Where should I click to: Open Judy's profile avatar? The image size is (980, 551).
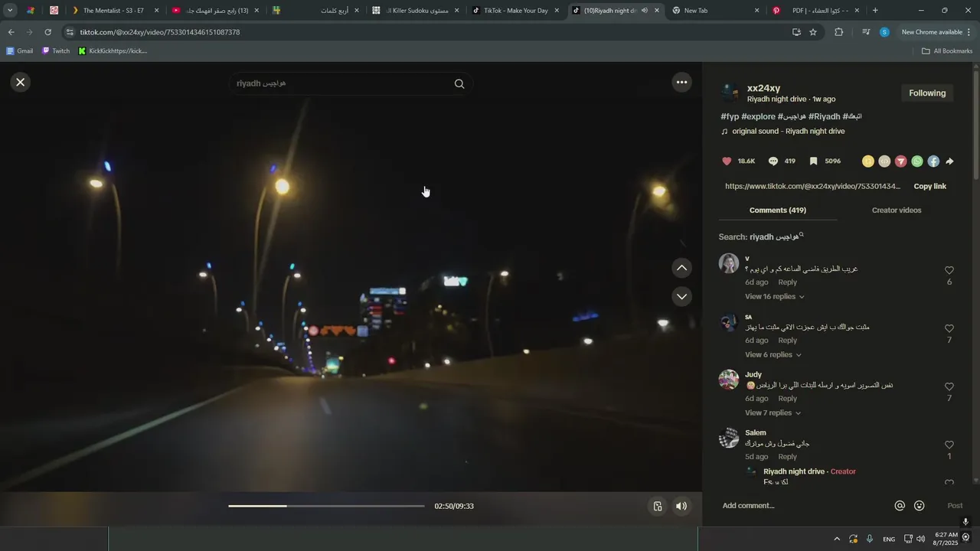[729, 380]
